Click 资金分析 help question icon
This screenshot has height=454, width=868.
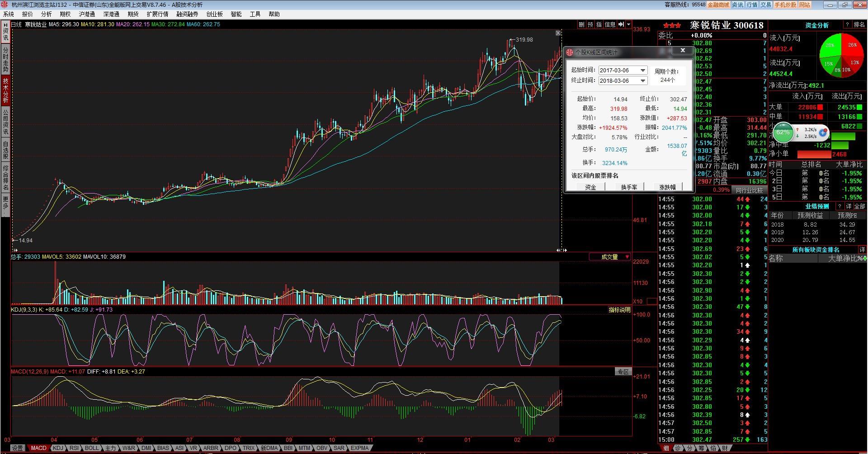click(847, 25)
